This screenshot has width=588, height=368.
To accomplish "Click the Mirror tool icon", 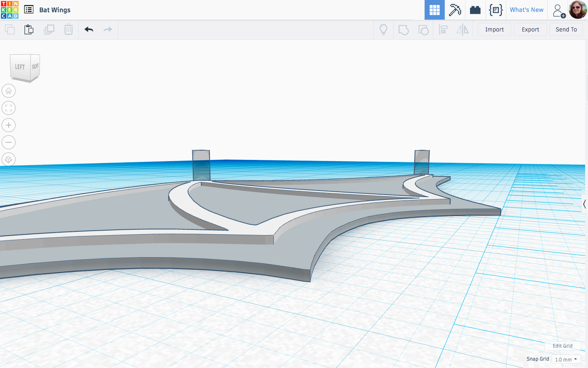I will click(x=463, y=29).
